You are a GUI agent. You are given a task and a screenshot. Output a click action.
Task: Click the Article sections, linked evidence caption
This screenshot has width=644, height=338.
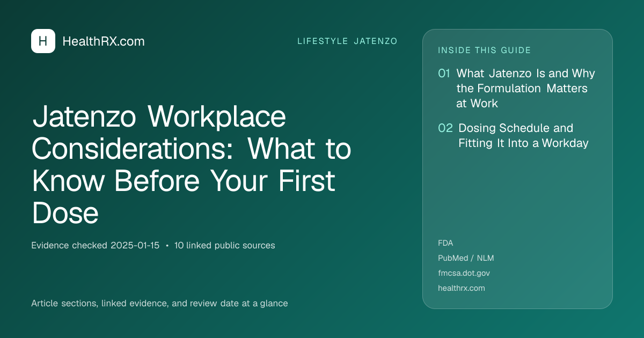coord(159,303)
